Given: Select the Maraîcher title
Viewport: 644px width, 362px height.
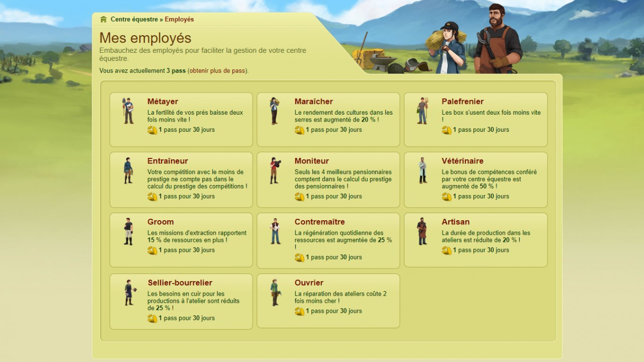Looking at the screenshot, I should (313, 102).
